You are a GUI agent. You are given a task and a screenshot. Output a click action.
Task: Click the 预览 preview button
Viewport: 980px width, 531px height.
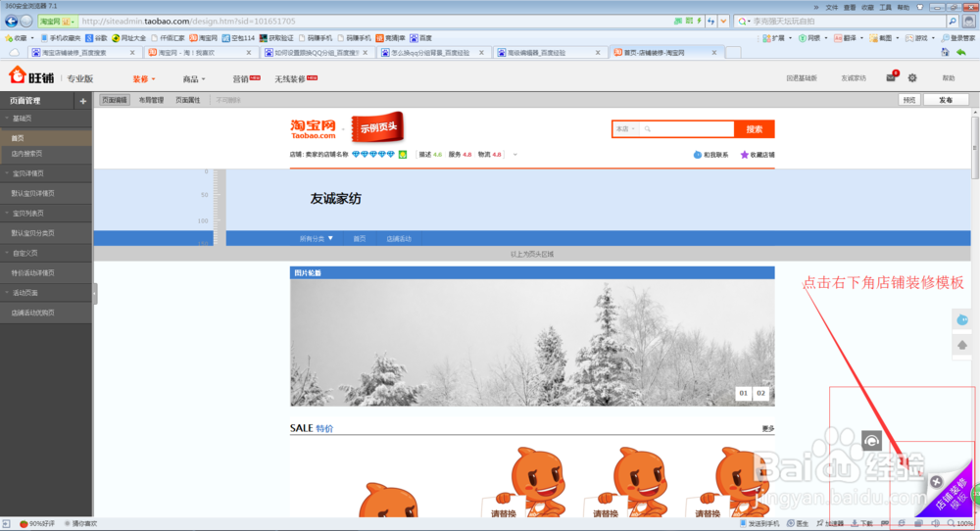click(x=909, y=100)
